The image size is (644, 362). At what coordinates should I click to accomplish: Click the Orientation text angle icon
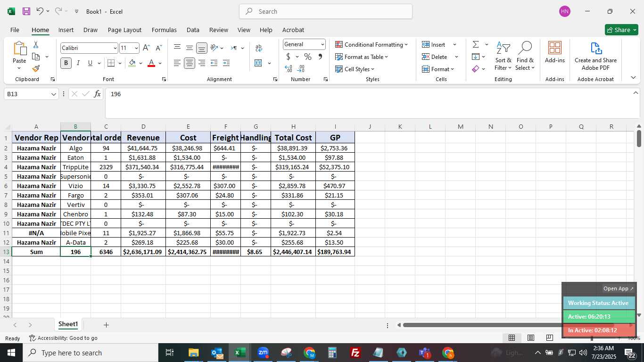(214, 48)
